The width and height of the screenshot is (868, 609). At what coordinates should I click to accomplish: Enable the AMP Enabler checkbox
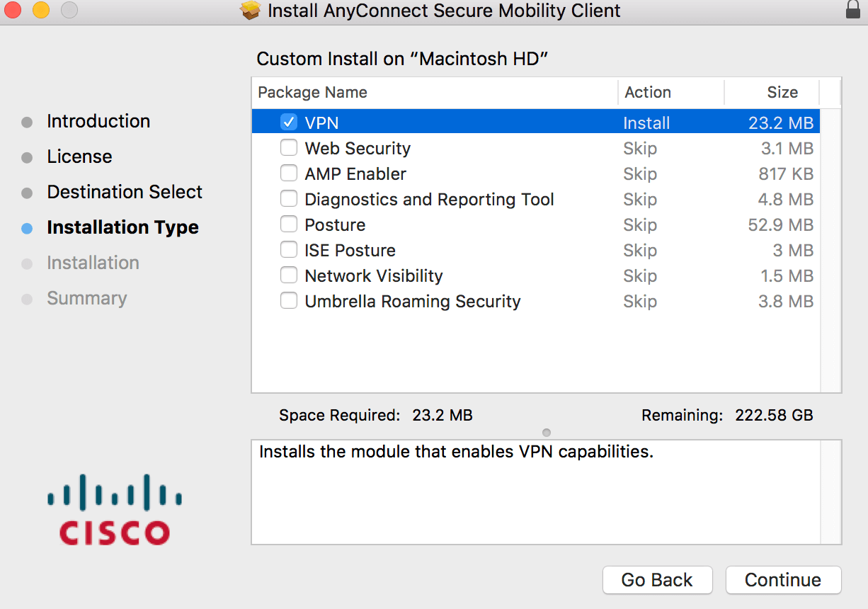click(289, 173)
